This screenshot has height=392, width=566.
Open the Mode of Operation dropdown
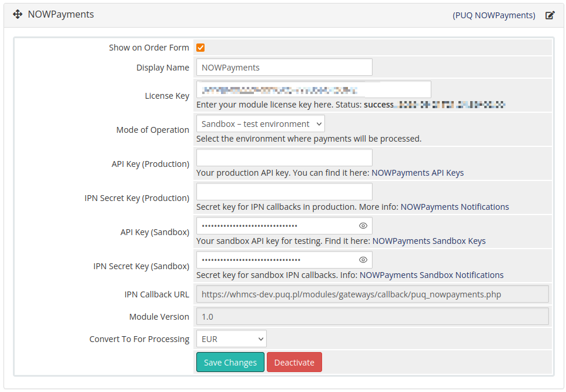click(x=260, y=124)
